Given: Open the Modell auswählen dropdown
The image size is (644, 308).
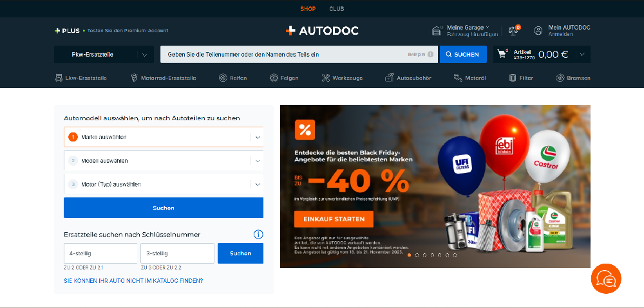Looking at the screenshot, I should click(x=164, y=161).
